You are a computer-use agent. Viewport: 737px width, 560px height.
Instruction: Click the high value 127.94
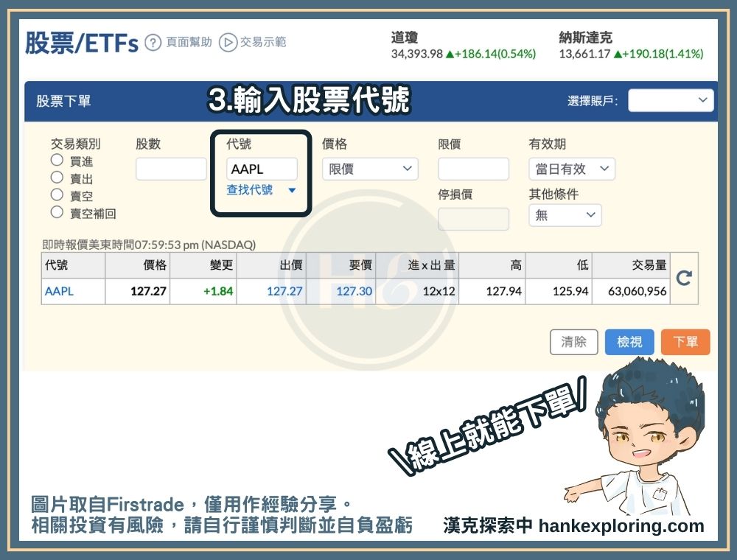[504, 291]
